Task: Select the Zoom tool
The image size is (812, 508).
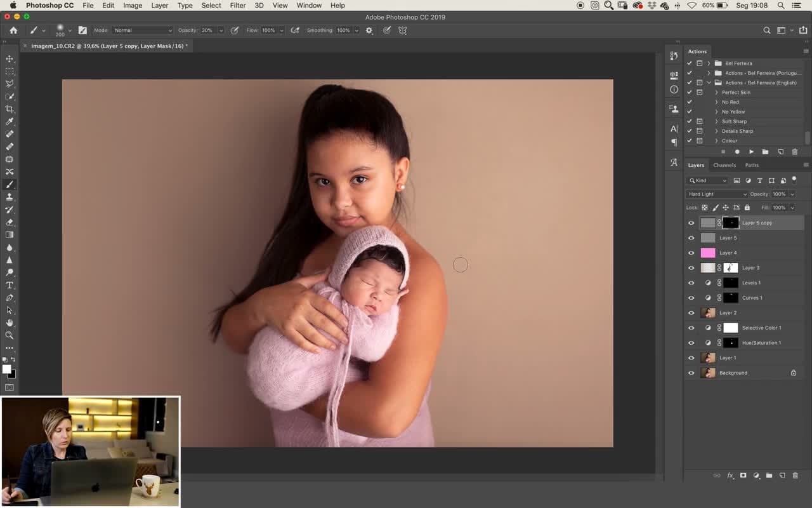Action: [10, 335]
